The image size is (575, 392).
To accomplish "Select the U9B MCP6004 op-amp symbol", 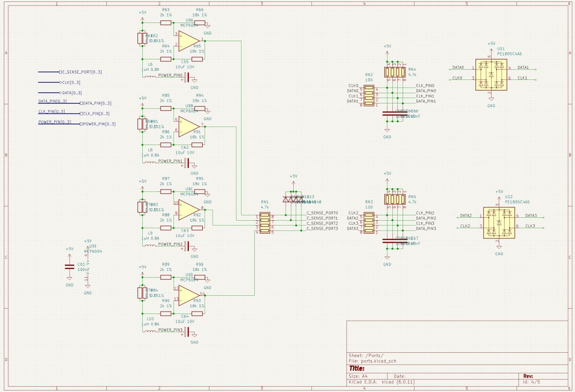I will (x=189, y=126).
